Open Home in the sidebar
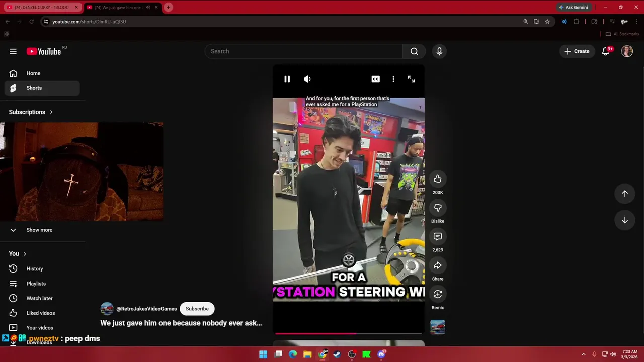Viewport: 644px width, 362px height. [x=42, y=73]
